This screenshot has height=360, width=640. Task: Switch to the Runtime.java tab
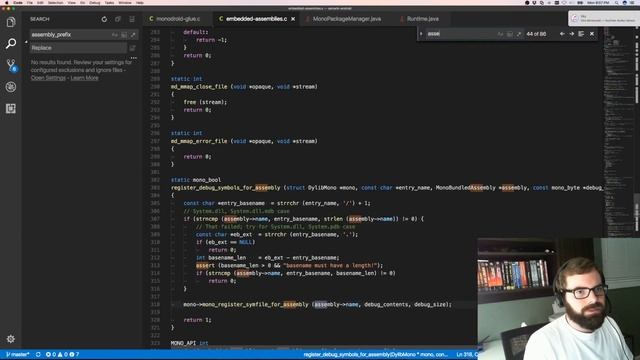point(422,19)
